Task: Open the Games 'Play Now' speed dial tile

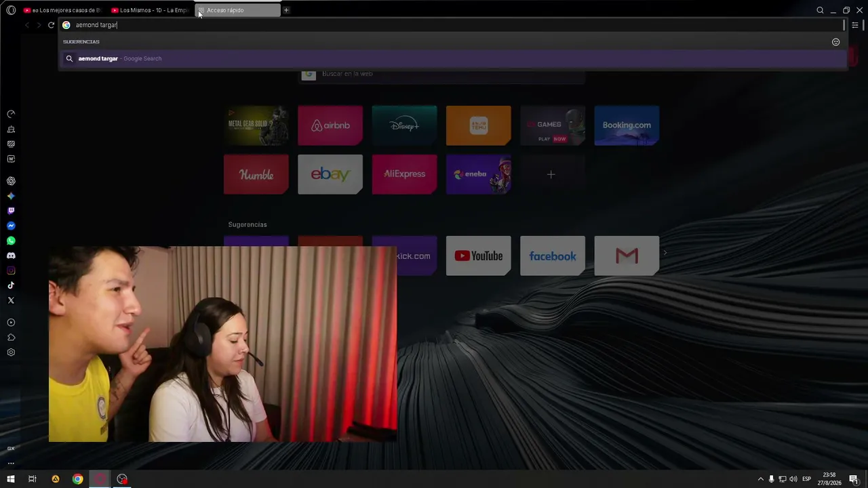Action: pos(553,125)
